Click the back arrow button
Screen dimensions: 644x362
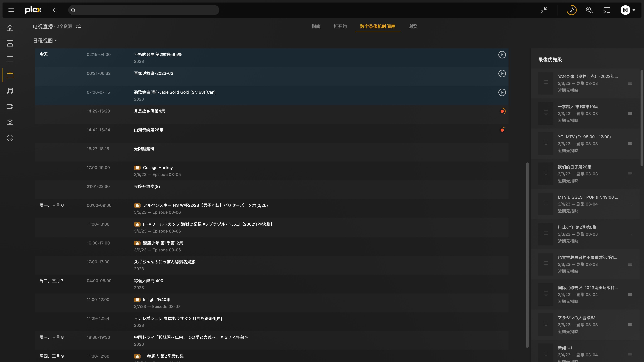(56, 10)
